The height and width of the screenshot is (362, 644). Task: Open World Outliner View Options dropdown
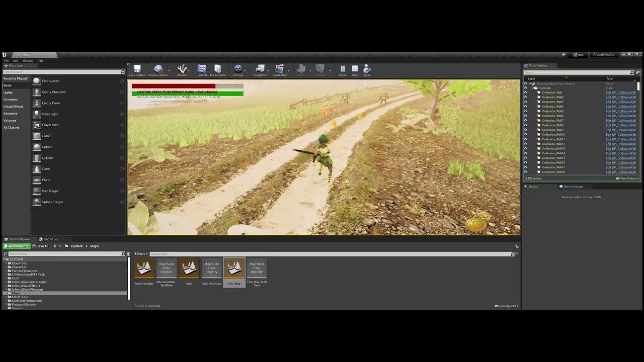pyautogui.click(x=627, y=178)
